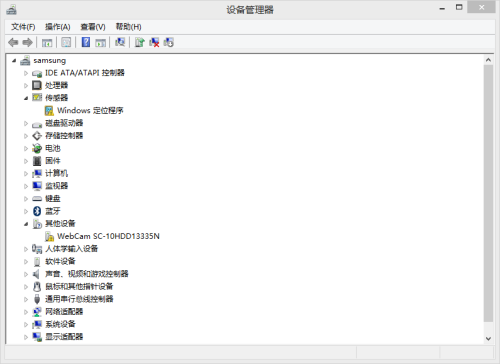Select the 通用串行总线控制器 entry
500x364 pixels.
pyautogui.click(x=79, y=299)
